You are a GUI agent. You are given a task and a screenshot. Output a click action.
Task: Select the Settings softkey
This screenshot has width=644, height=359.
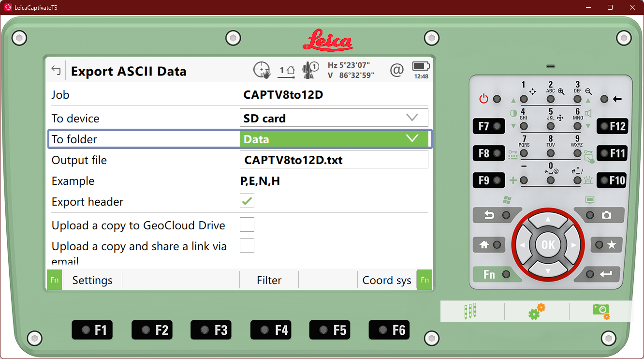coord(92,280)
